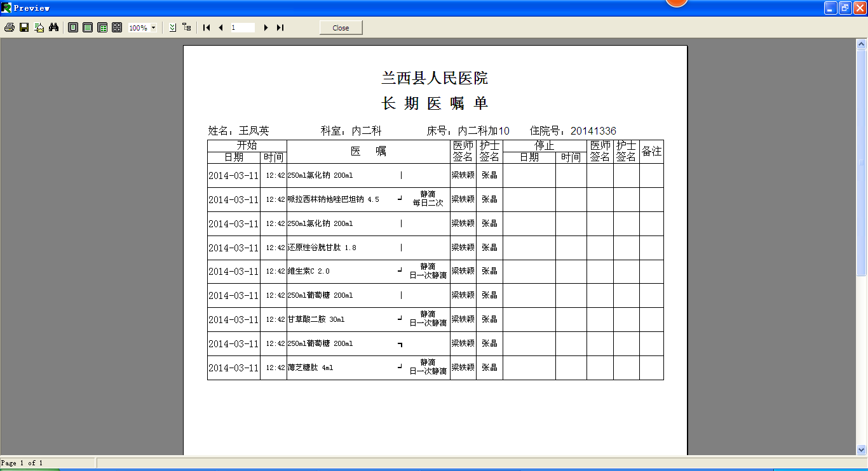
Task: Click the vertical scrollbar up arrow
Action: click(862, 44)
